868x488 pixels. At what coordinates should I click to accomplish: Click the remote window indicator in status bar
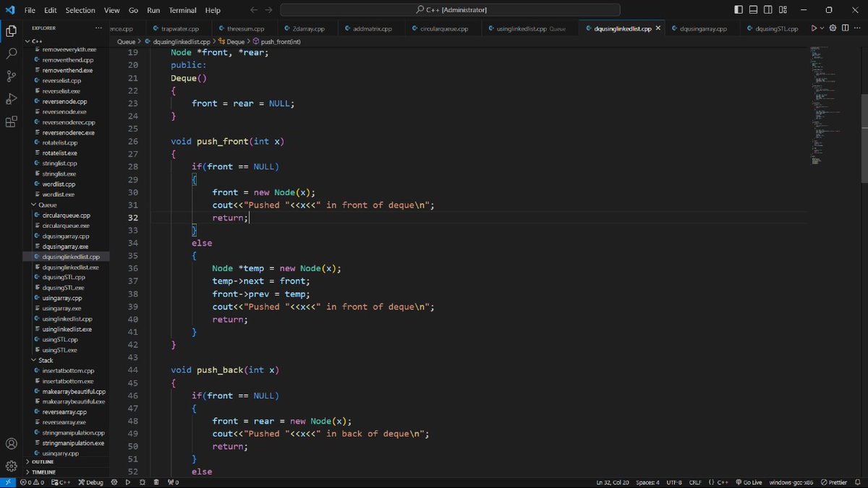7,482
